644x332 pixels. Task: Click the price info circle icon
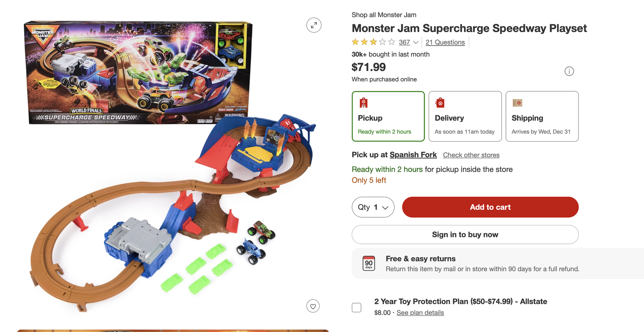click(569, 71)
